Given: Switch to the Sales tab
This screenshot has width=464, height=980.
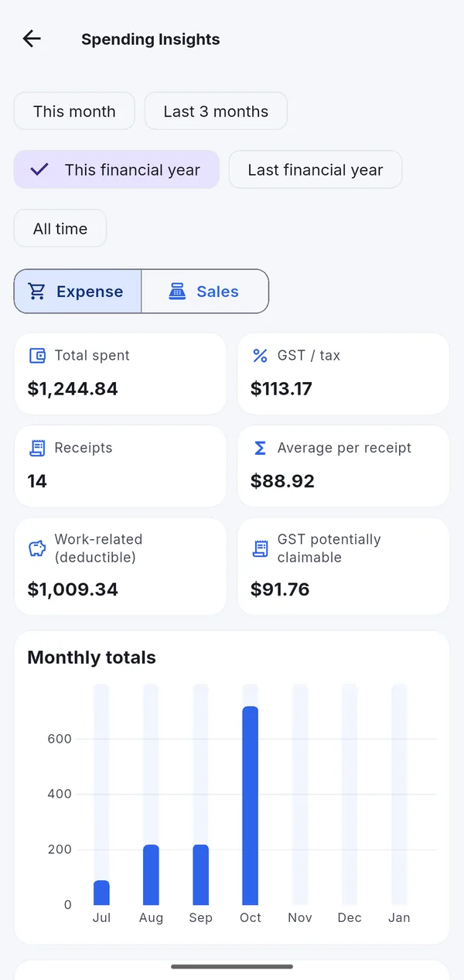Looking at the screenshot, I should (205, 292).
